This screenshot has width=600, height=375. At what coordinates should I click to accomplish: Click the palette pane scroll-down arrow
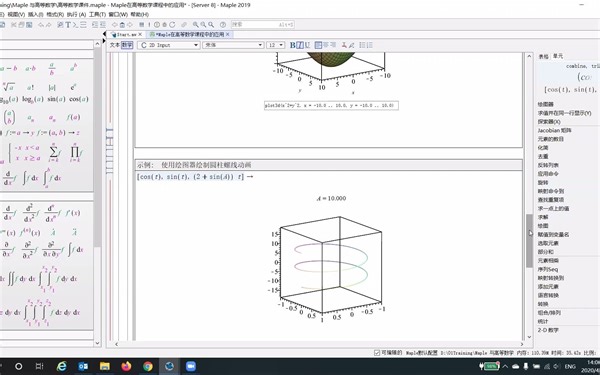pos(97,343)
